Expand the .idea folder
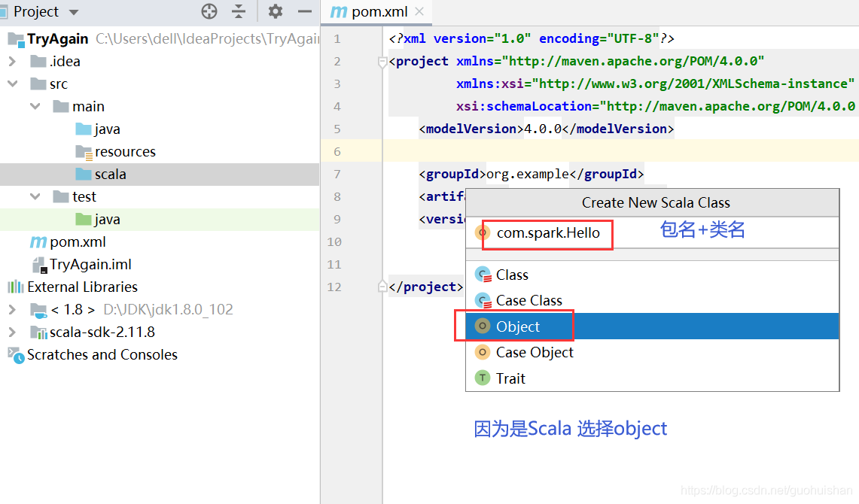 pos(13,62)
